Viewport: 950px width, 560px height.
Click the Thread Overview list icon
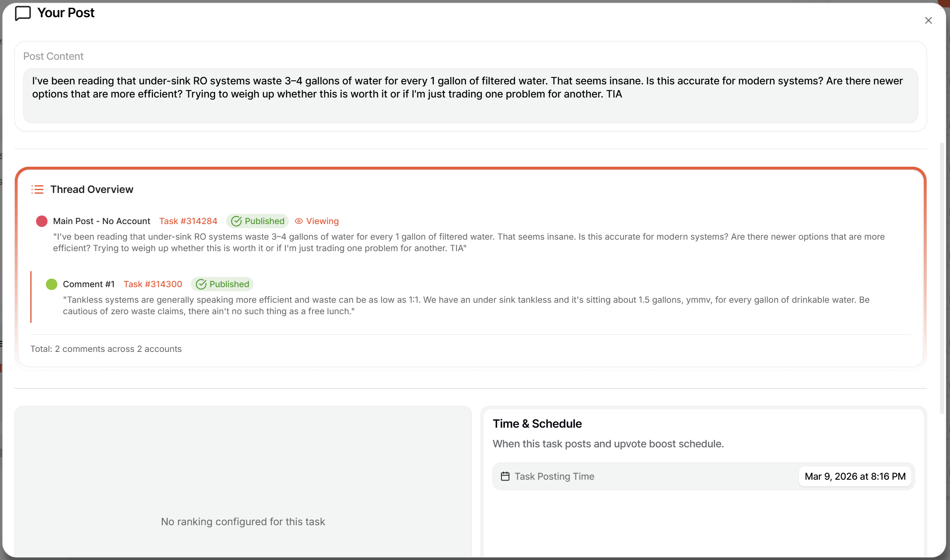pos(37,189)
